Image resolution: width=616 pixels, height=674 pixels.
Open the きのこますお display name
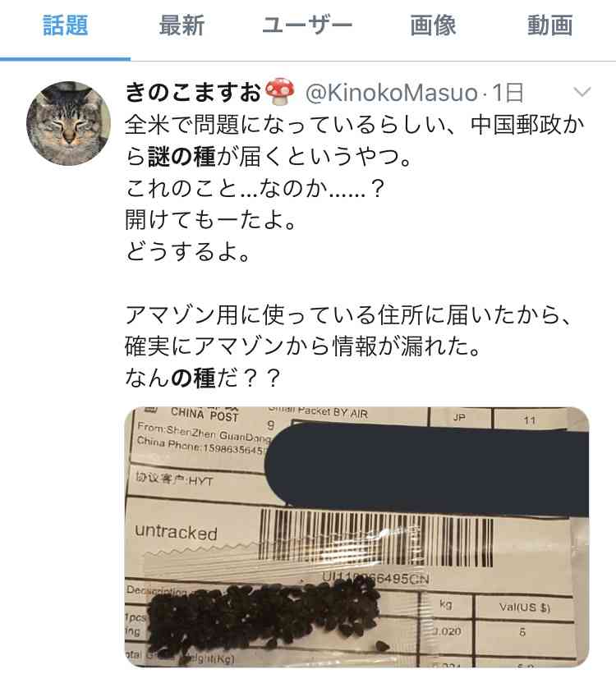point(193,92)
